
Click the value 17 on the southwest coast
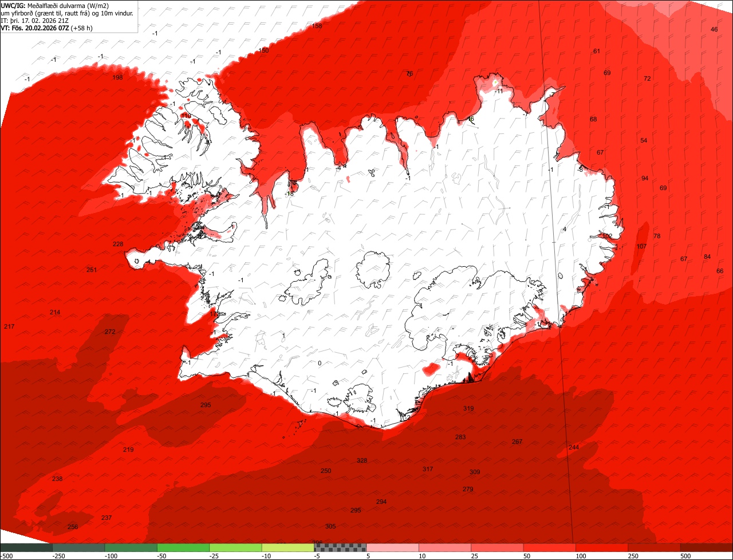[214, 314]
